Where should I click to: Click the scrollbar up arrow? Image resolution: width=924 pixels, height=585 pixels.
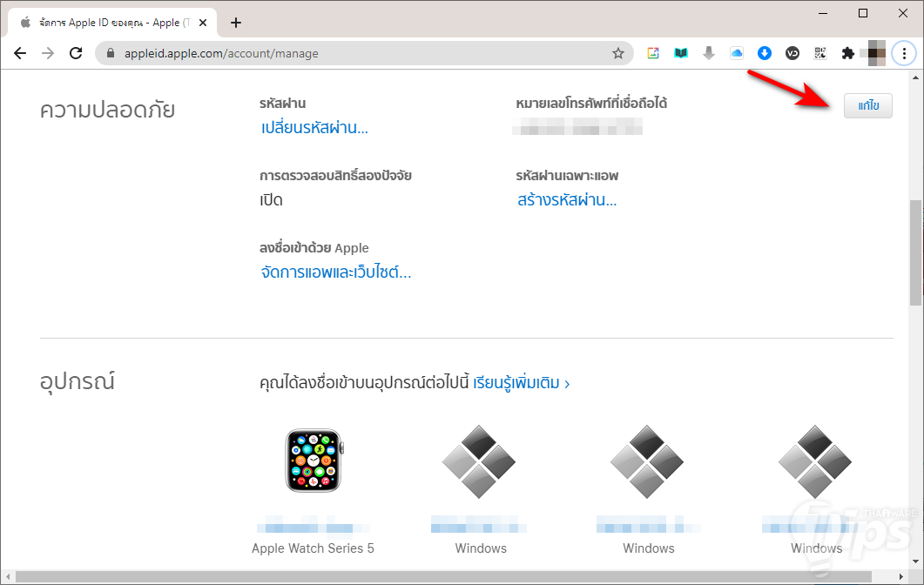pyautogui.click(x=916, y=77)
